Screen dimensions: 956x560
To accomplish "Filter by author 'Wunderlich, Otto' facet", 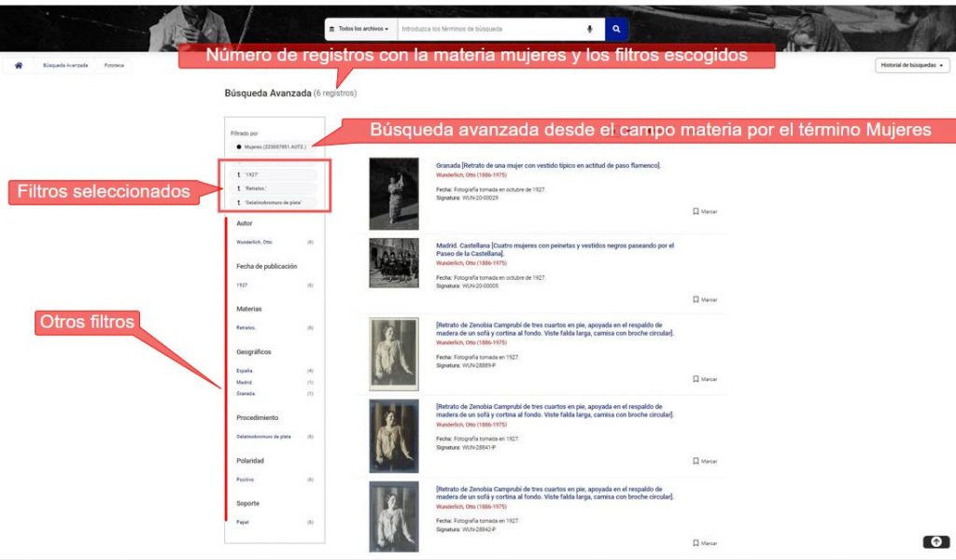I will click(254, 242).
